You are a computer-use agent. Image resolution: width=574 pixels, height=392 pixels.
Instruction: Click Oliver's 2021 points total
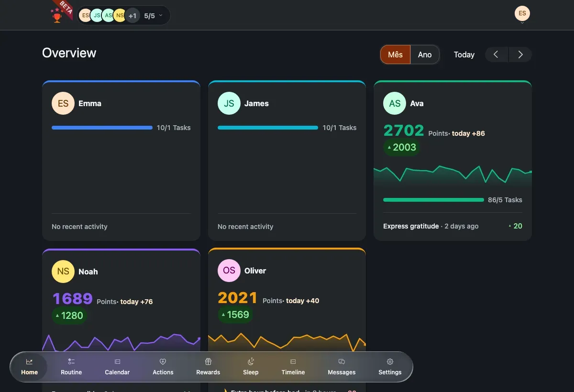238,297
